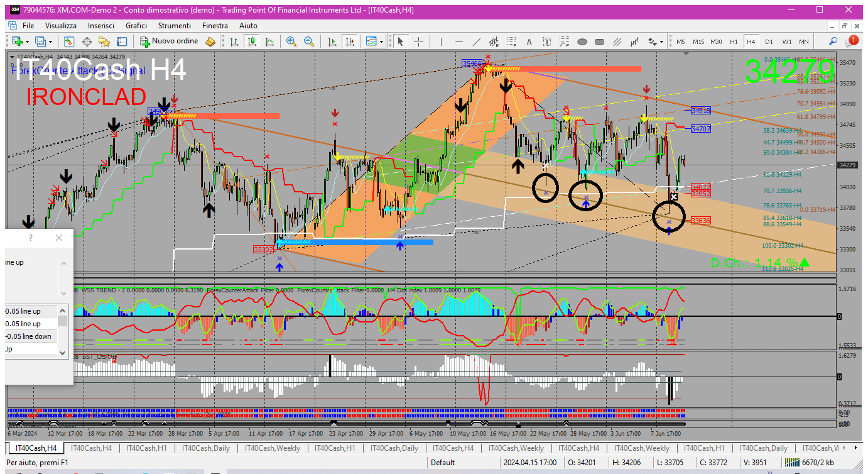
Task: Switch timeframe to W1
Action: point(786,41)
